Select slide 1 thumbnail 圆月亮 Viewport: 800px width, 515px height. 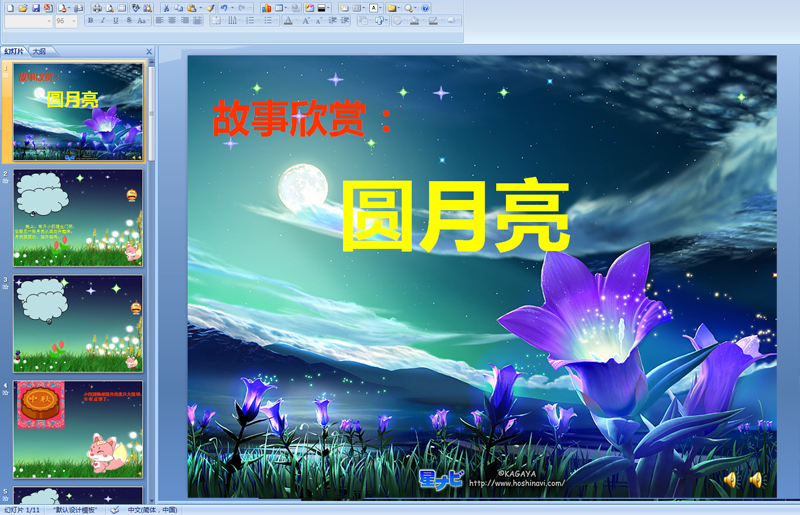(78, 112)
